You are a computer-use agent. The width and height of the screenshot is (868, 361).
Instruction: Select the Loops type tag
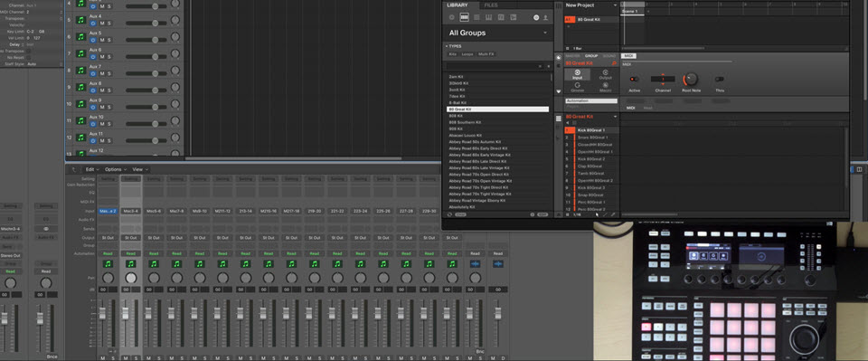coord(467,54)
